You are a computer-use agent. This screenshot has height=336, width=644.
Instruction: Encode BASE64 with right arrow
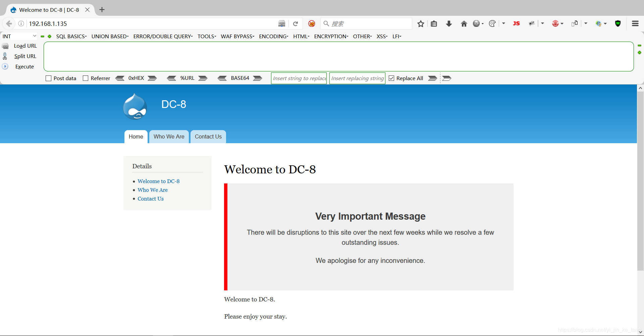pos(258,78)
